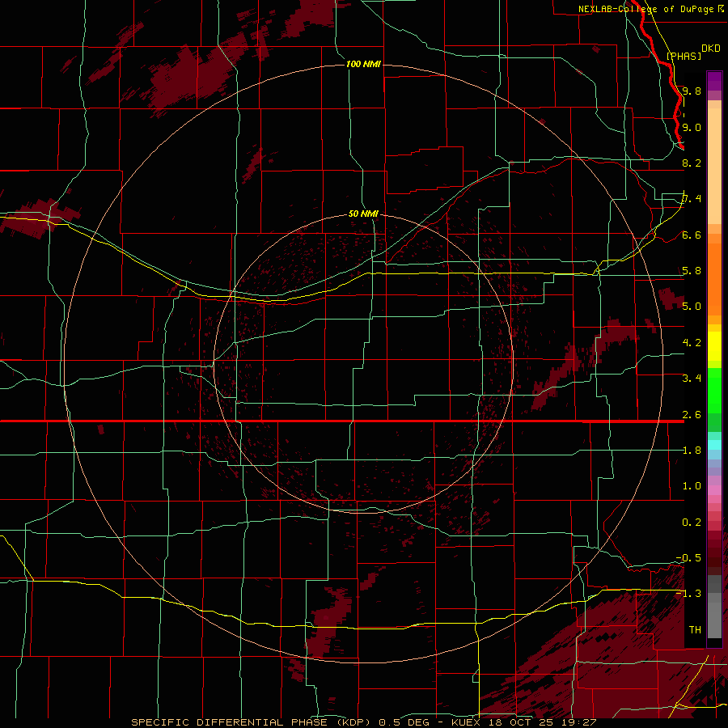Click the 100 NMI range ring label
728x728 pixels.
point(363,64)
